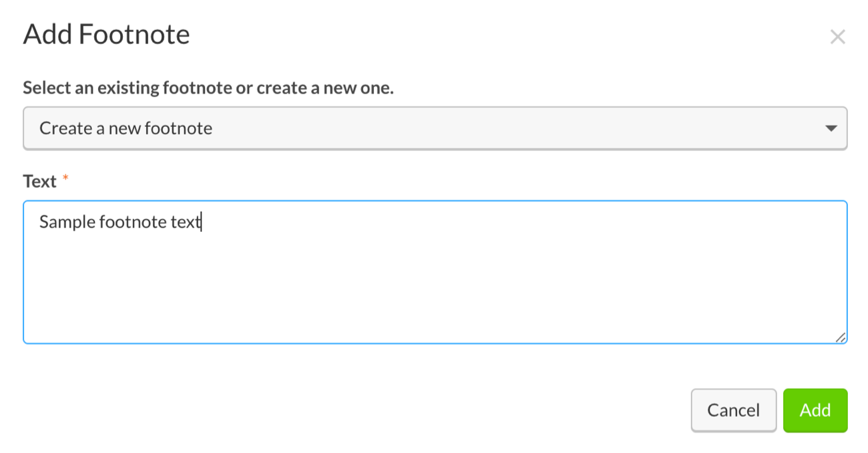Viewport: 868px width, 453px height.
Task: Click the "Create a new footnote" option text
Action: (126, 128)
